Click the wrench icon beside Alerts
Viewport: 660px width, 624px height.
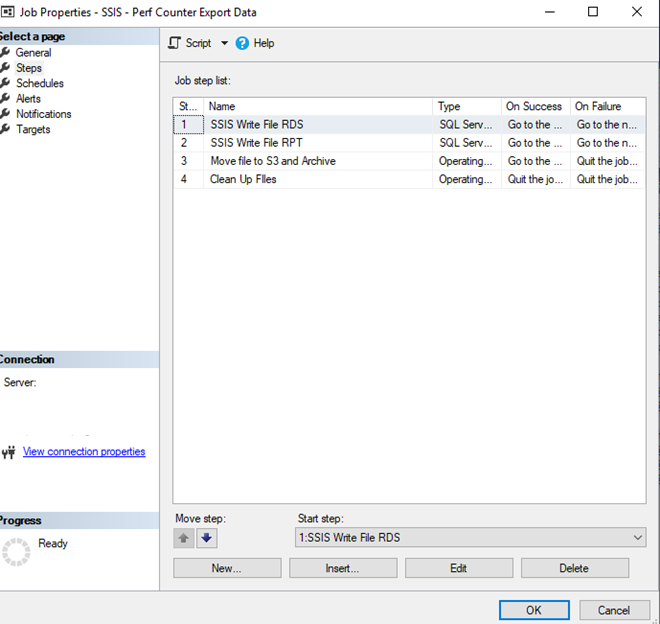click(x=5, y=98)
